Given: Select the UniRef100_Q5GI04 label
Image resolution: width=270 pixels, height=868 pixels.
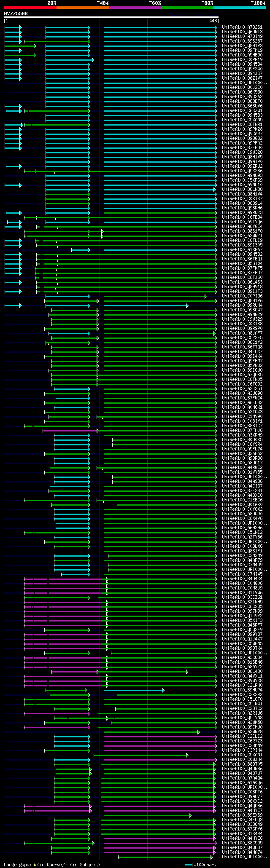Looking at the screenshot, I should point(242,263).
